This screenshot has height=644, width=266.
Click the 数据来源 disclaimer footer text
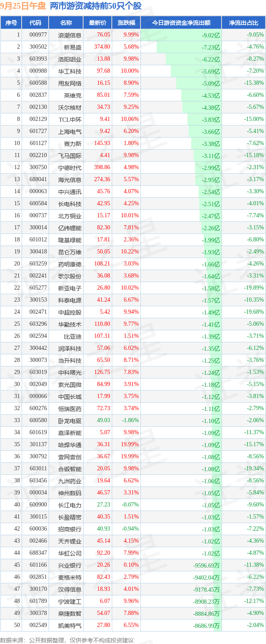67,640
